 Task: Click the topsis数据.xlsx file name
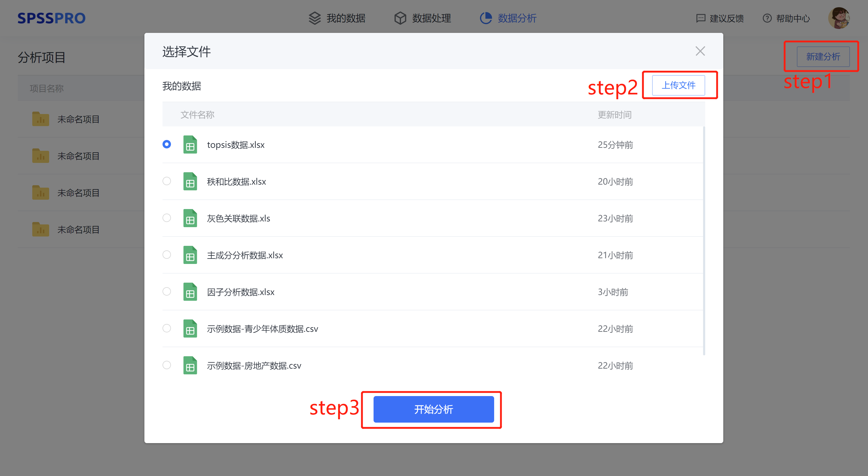pos(235,144)
